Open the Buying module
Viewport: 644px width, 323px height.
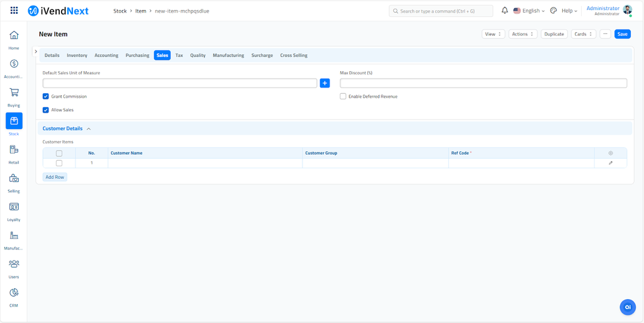[x=14, y=97]
